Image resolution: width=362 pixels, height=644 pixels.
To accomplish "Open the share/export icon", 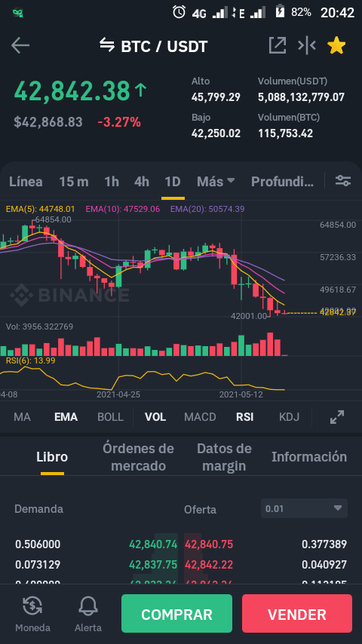I will pos(278,45).
